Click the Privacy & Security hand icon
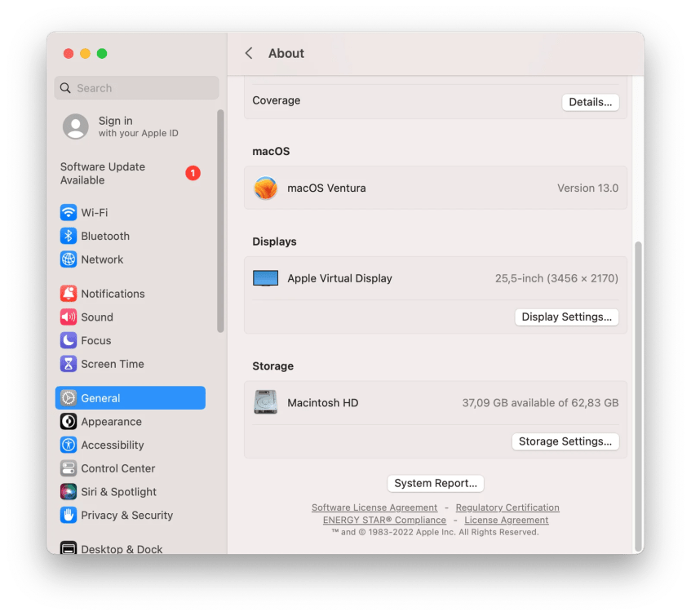 69,515
